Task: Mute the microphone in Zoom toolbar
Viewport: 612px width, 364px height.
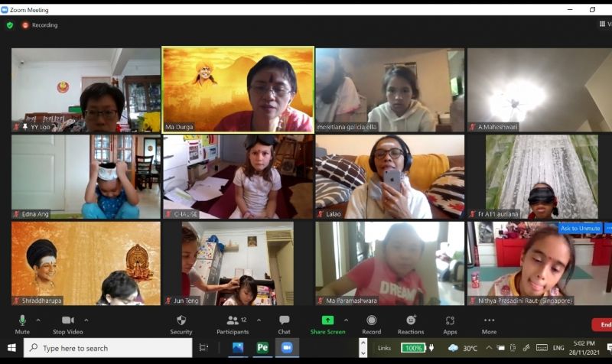Action: [x=22, y=323]
